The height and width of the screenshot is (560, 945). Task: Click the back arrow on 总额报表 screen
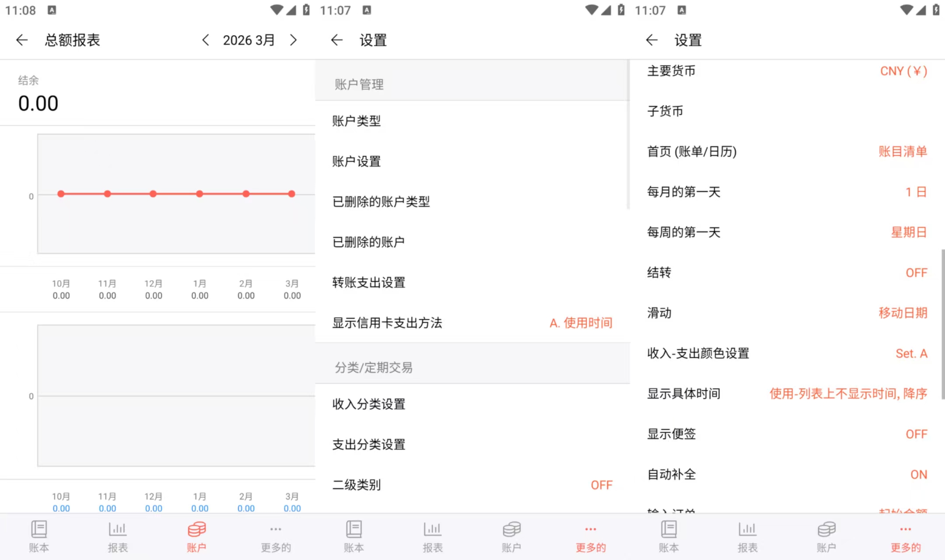pyautogui.click(x=22, y=40)
